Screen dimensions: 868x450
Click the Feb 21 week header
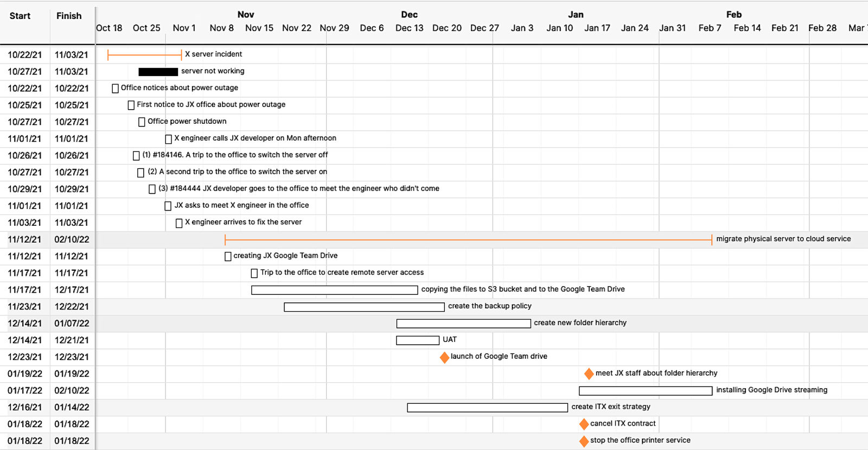[x=785, y=28]
